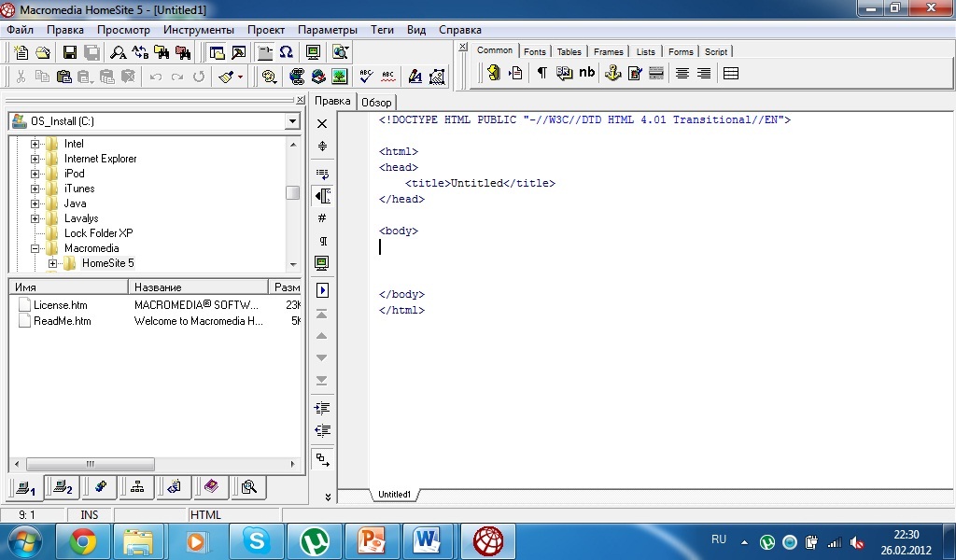The height and width of the screenshot is (560, 956).
Task: Expand the Internet Explorer folder node
Action: (35, 159)
